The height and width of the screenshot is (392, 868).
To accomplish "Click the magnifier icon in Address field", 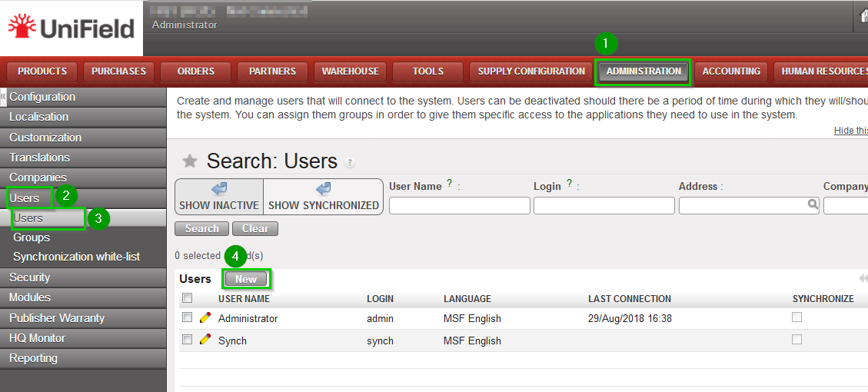I will [x=813, y=205].
